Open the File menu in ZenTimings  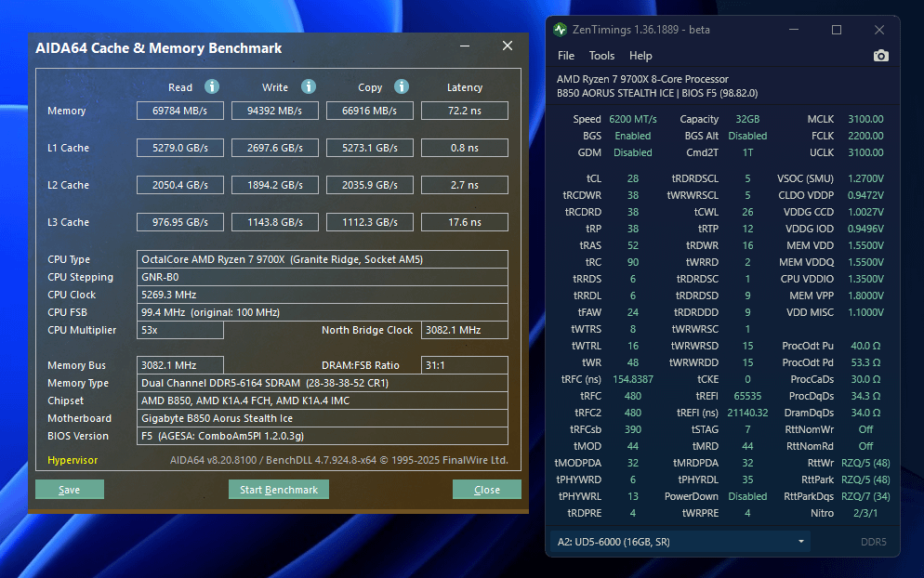(x=565, y=56)
